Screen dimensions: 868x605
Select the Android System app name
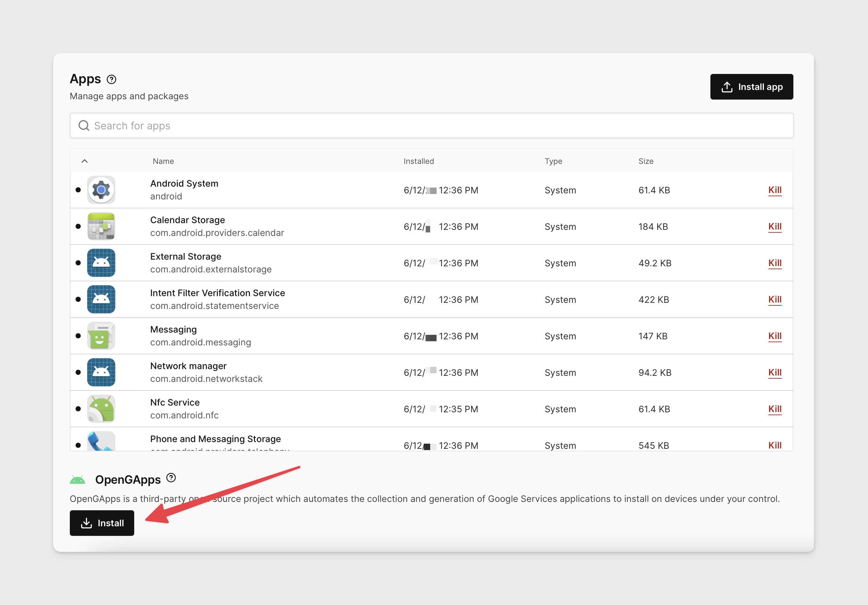[184, 183]
